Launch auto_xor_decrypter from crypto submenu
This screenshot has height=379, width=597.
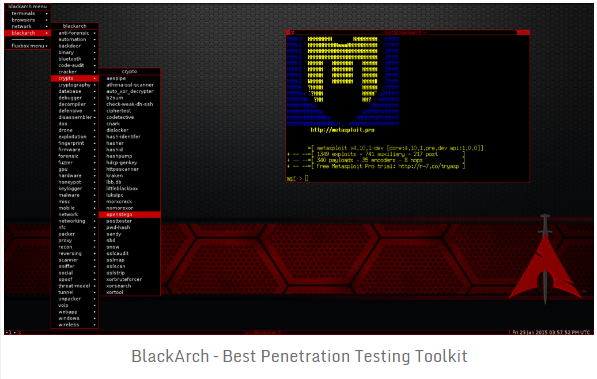(x=129, y=91)
